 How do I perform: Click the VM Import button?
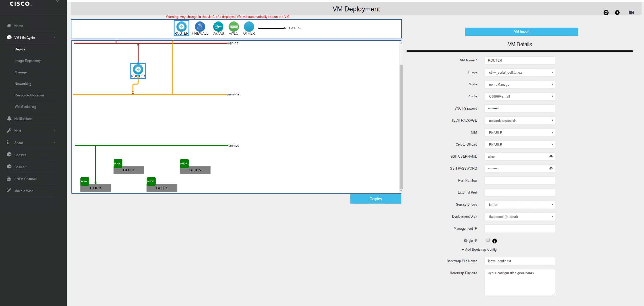pos(522,32)
